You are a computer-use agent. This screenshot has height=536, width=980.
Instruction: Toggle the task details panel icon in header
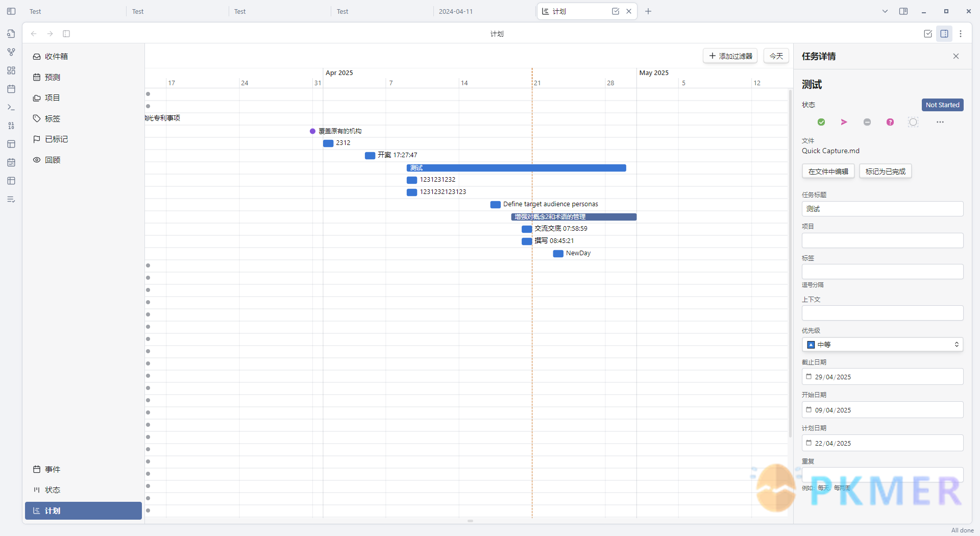(x=944, y=34)
